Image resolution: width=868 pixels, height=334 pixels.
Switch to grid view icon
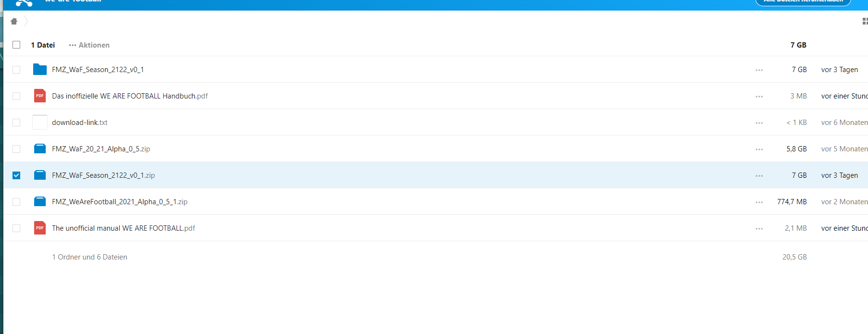[x=865, y=21]
